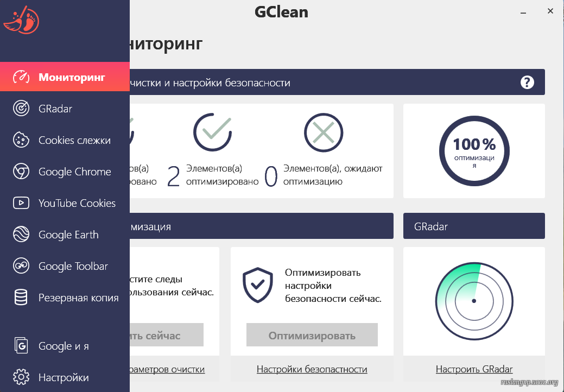
Task: Open the Настроить GRadar link
Action: (x=474, y=369)
